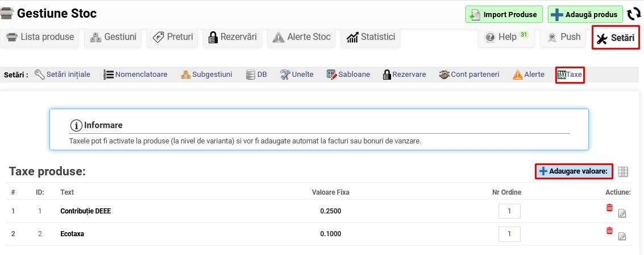Click the table grid view icon
Viewport: 644px width, 255px height.
pyautogui.click(x=623, y=171)
